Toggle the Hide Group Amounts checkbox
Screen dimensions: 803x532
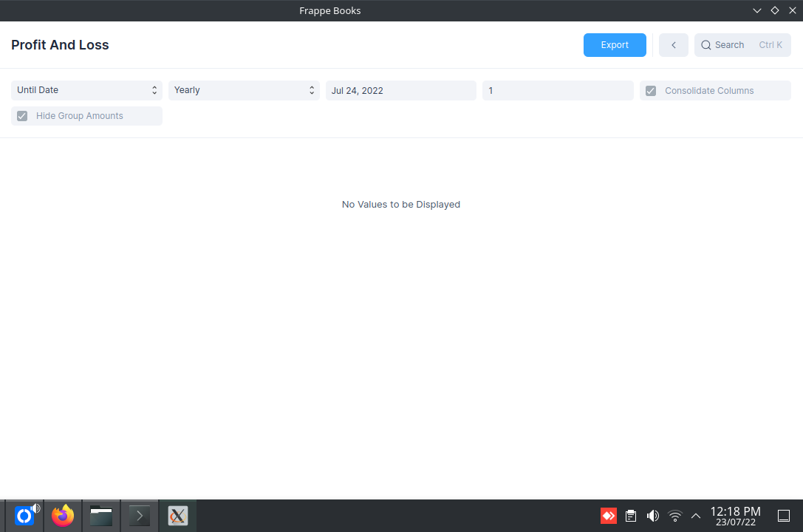(21, 116)
